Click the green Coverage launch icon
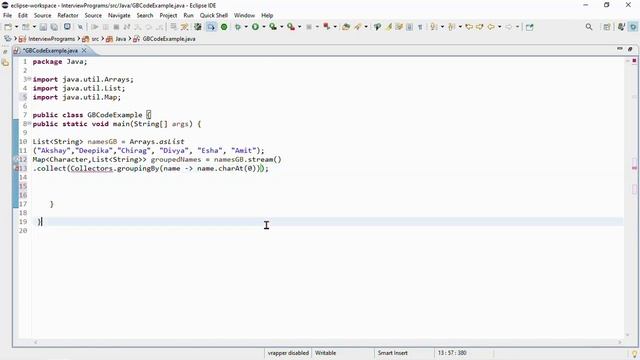The width and height of the screenshot is (640, 360). (273, 27)
